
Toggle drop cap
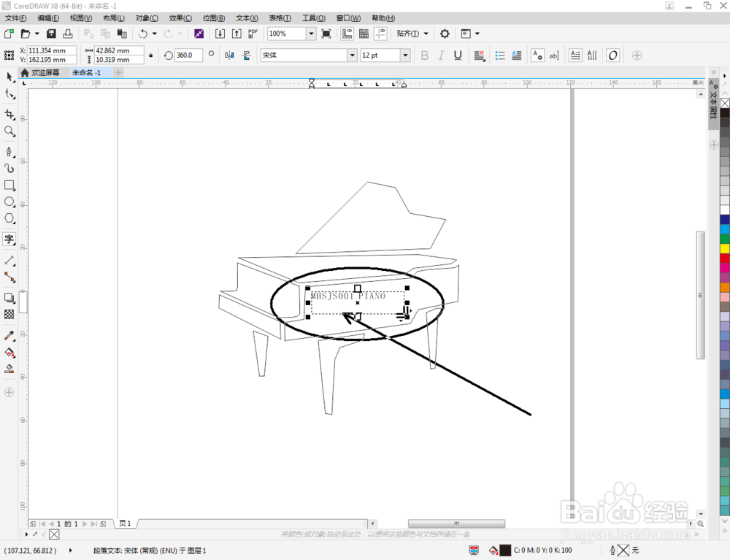(x=516, y=55)
